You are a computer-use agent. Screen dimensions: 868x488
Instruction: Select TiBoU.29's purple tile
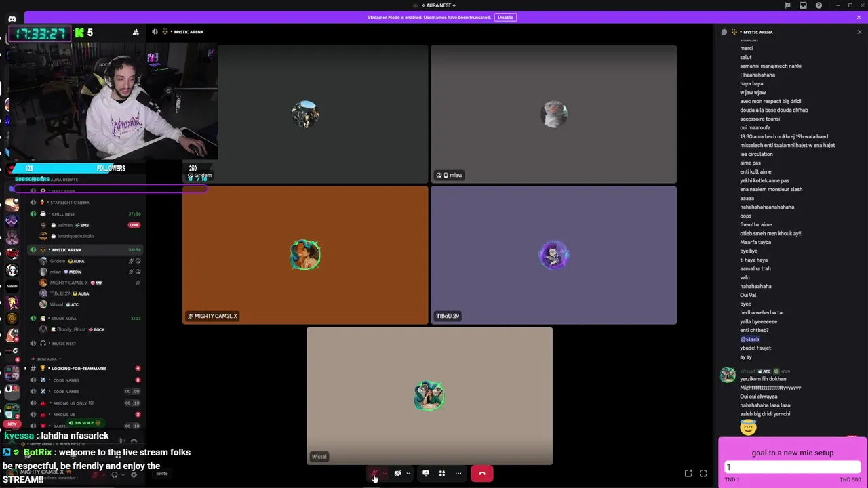[x=553, y=255]
